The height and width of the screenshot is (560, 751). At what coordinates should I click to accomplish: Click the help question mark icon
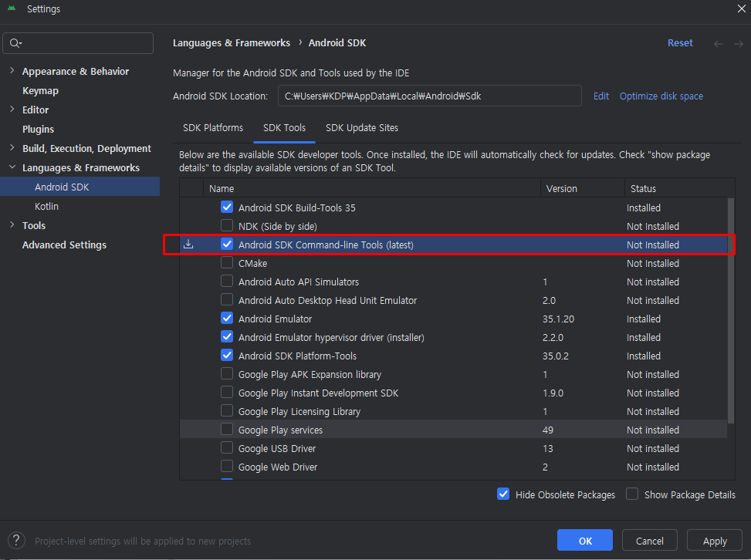[16, 541]
